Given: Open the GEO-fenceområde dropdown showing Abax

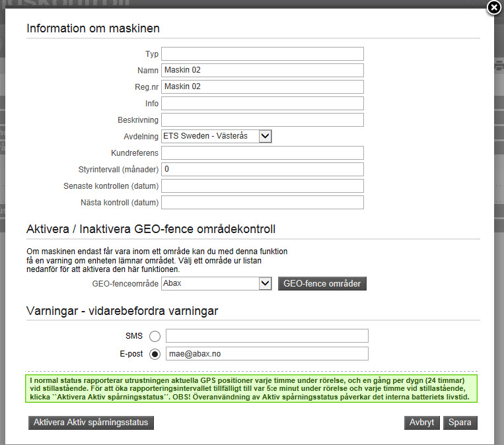Looking at the screenshot, I should coord(216,283).
